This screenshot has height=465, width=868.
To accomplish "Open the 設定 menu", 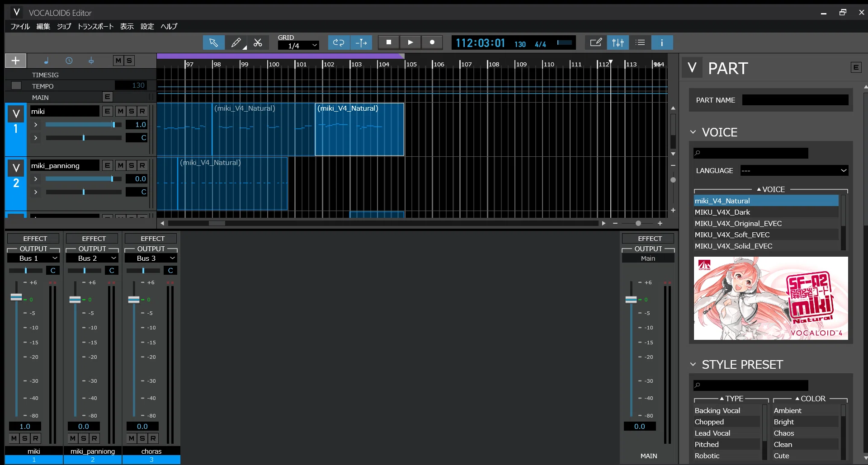I will pos(147,26).
